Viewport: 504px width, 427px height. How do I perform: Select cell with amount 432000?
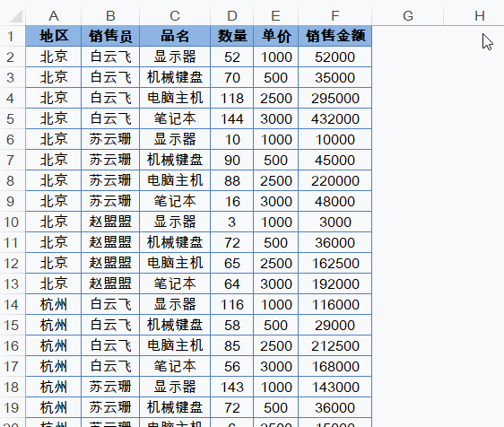[x=335, y=118]
